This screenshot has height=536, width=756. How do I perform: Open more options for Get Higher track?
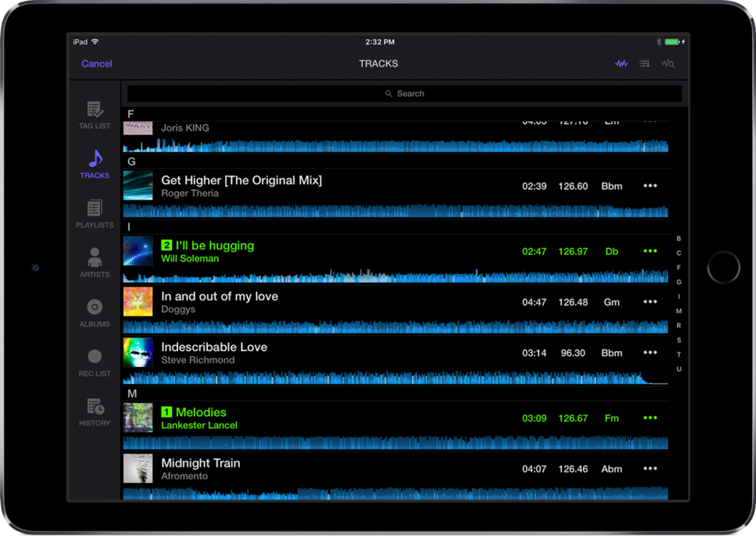[x=650, y=186]
